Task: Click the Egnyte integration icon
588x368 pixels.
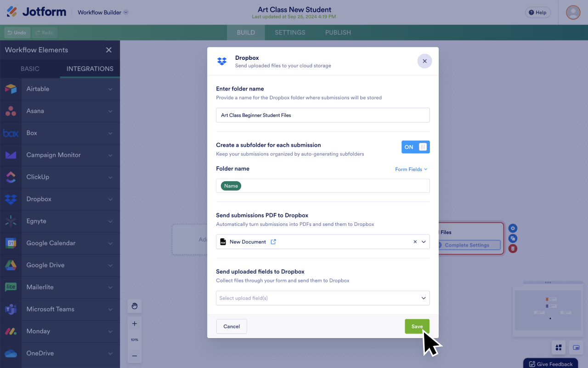Action: click(x=11, y=221)
